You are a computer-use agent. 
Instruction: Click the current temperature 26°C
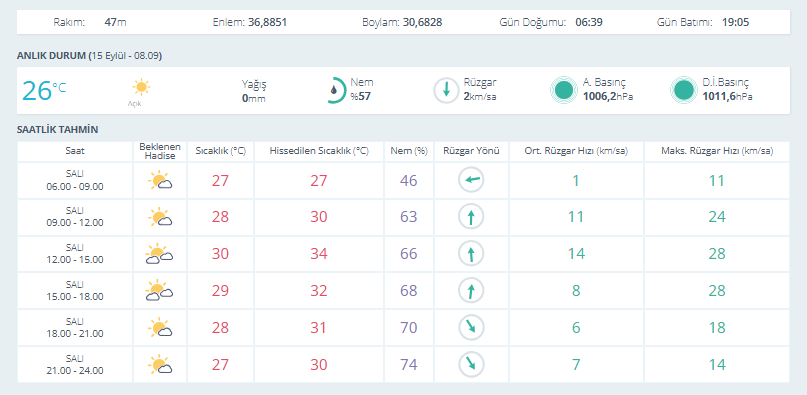[44, 91]
